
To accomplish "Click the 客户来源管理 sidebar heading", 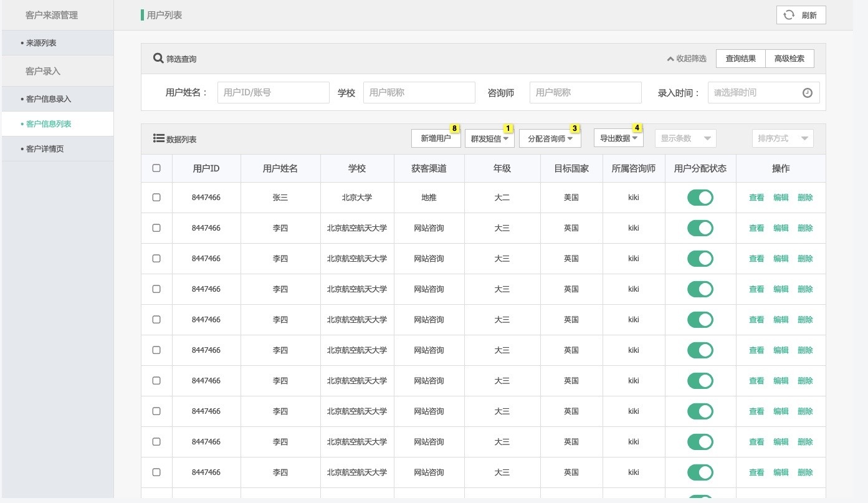I will point(52,15).
